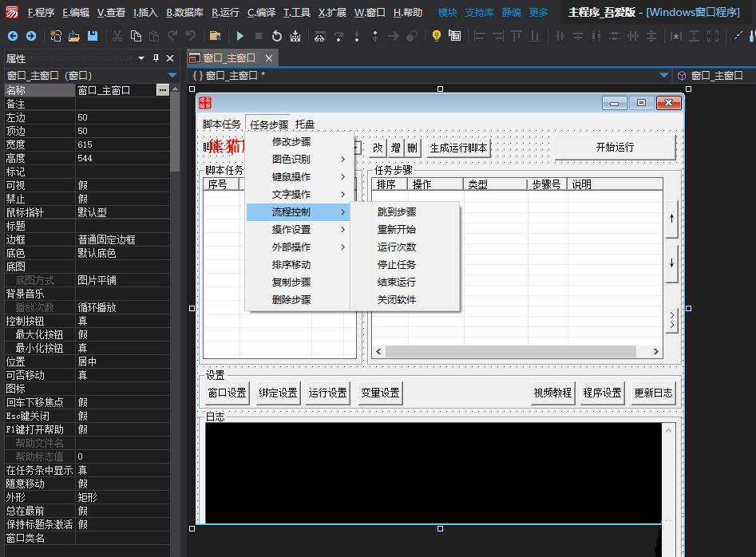
Task: Click the open program folder icon
Action: [x=214, y=36]
